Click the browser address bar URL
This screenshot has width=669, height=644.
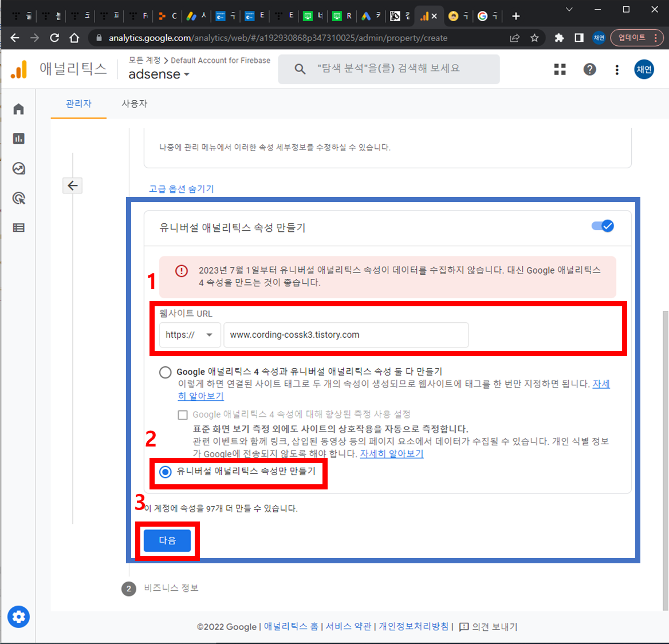(278, 38)
